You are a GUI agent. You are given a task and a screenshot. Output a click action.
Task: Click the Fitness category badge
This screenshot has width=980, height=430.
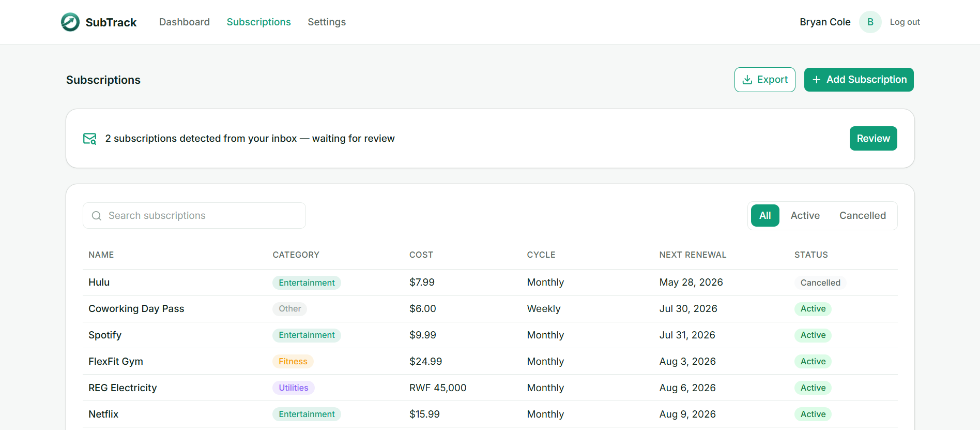tap(293, 362)
